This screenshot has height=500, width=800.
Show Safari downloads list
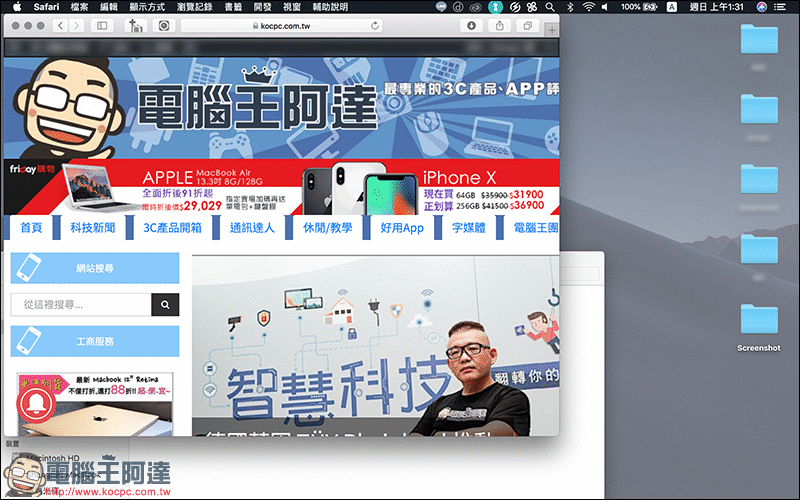tap(471, 26)
